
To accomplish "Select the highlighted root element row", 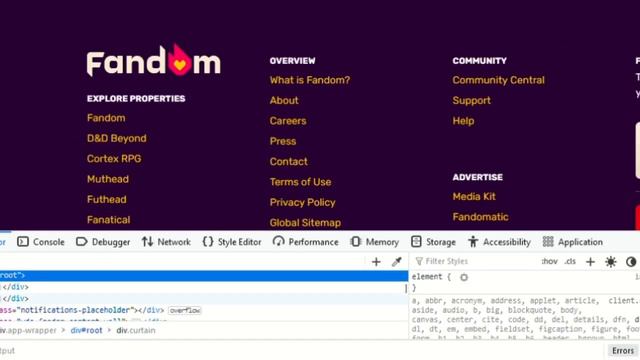I will click(x=204, y=276).
